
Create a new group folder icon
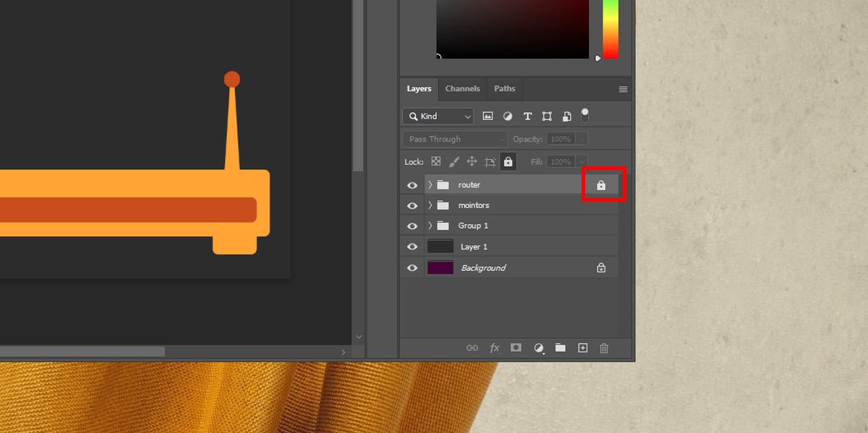coord(560,348)
